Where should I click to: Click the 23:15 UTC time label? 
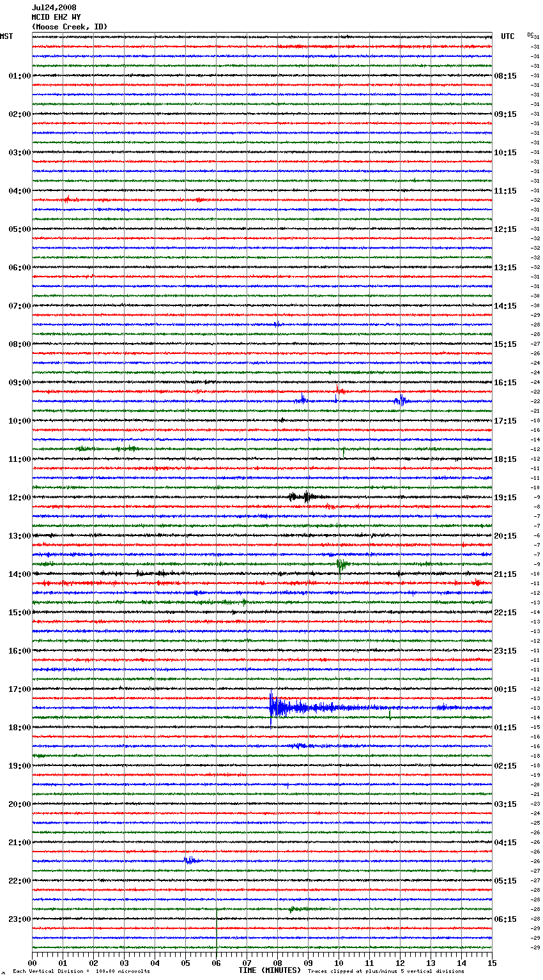(505, 651)
